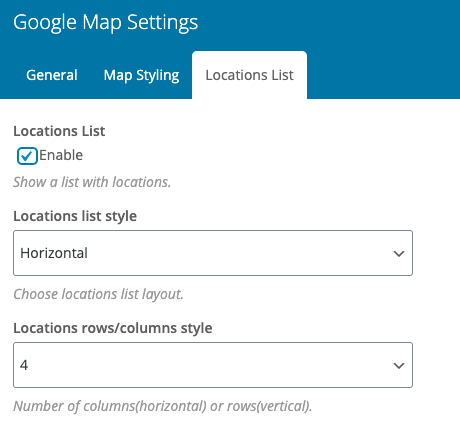Screen dimensions: 460x430
Task: Click the 'Show a list with locations.' hint
Action: coord(92,182)
